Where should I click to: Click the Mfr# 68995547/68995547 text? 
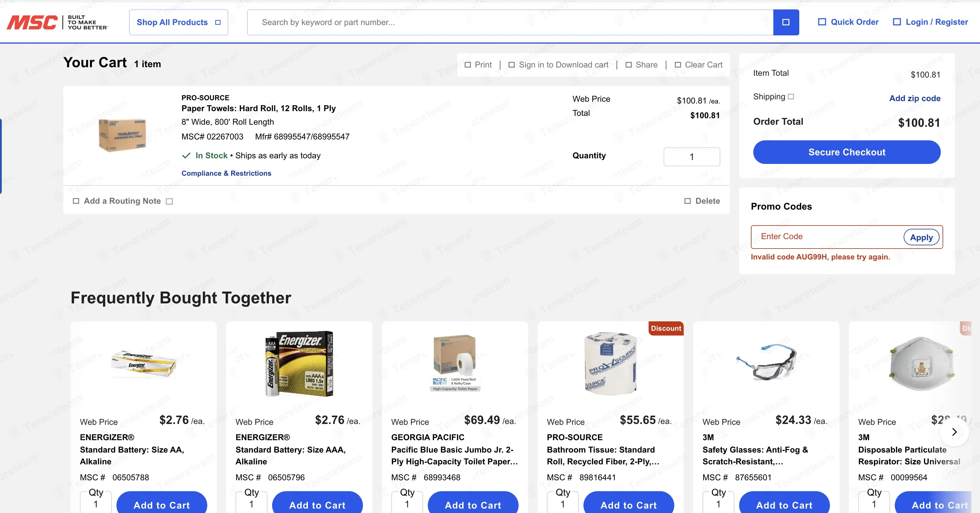302,137
